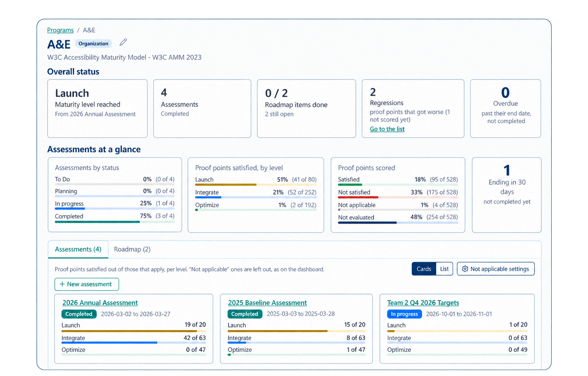Open the Assessments (4) tab

pyautogui.click(x=78, y=250)
